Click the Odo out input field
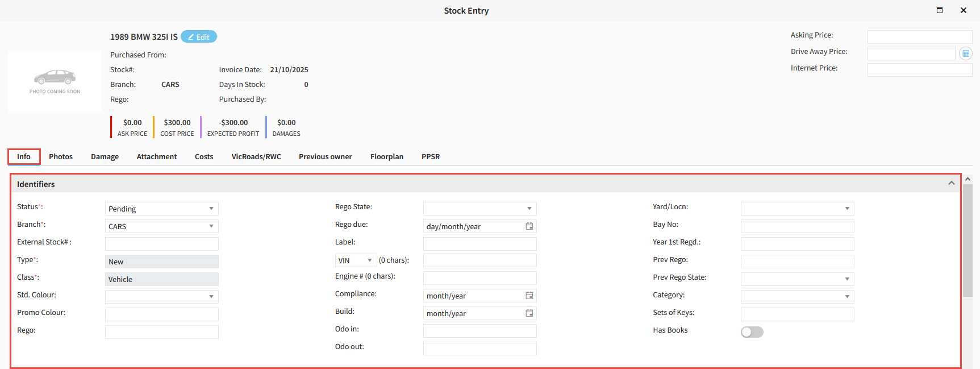Image resolution: width=980 pixels, height=369 pixels. click(480, 349)
